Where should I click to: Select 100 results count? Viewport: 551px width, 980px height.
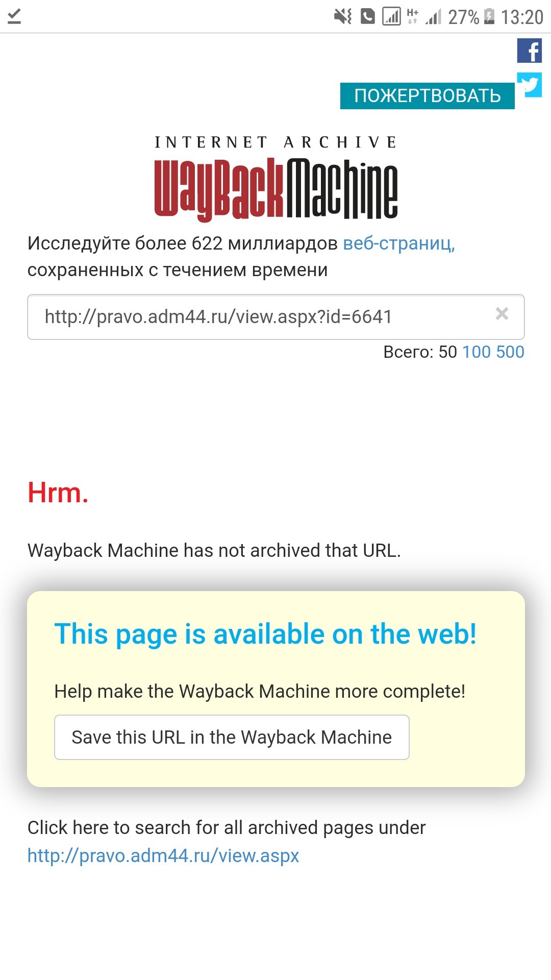477,352
